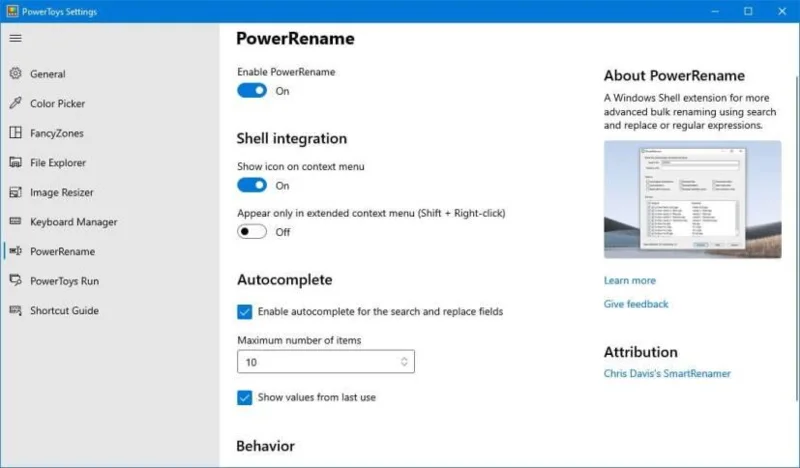Click the Behavior section heading
Image resolution: width=800 pixels, height=468 pixels.
tap(265, 446)
